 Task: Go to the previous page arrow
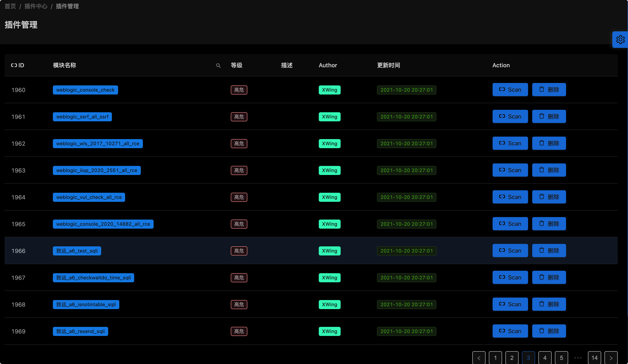click(479, 358)
